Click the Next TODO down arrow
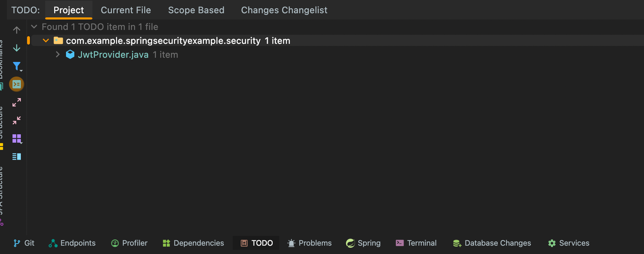 pyautogui.click(x=16, y=48)
